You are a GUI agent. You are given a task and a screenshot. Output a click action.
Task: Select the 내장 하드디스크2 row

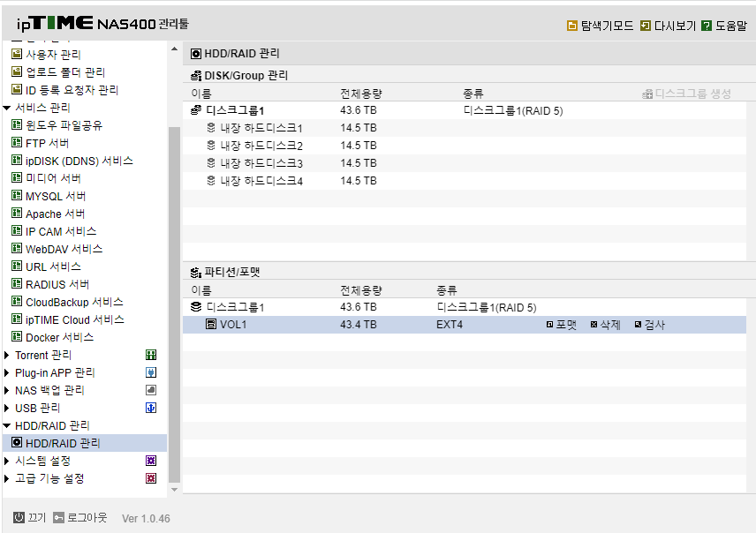(x=465, y=146)
